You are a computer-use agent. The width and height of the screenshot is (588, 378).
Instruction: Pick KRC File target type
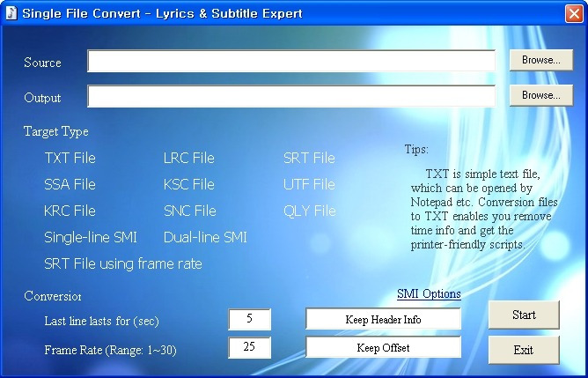(x=70, y=211)
